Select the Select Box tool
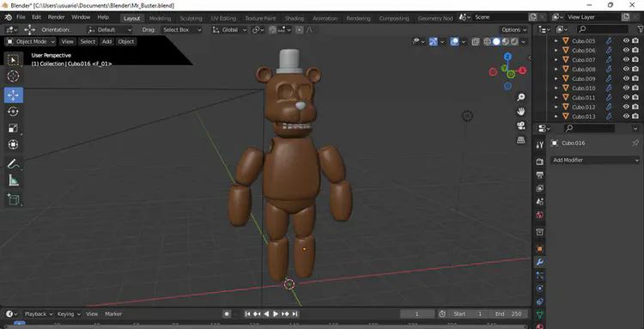This screenshot has height=329, width=644. tap(13, 60)
